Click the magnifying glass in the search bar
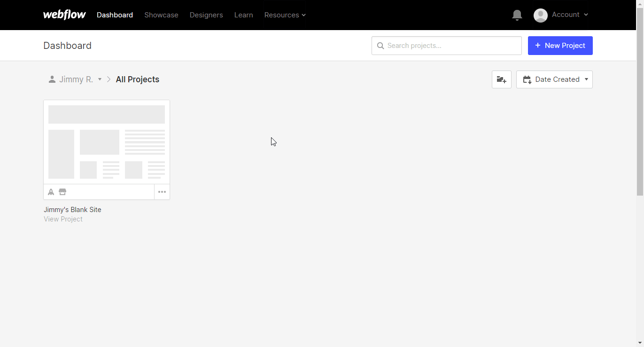644x347 pixels. (380, 45)
